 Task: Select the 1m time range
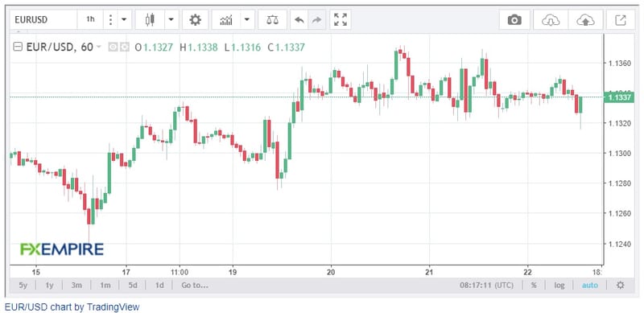(105, 285)
